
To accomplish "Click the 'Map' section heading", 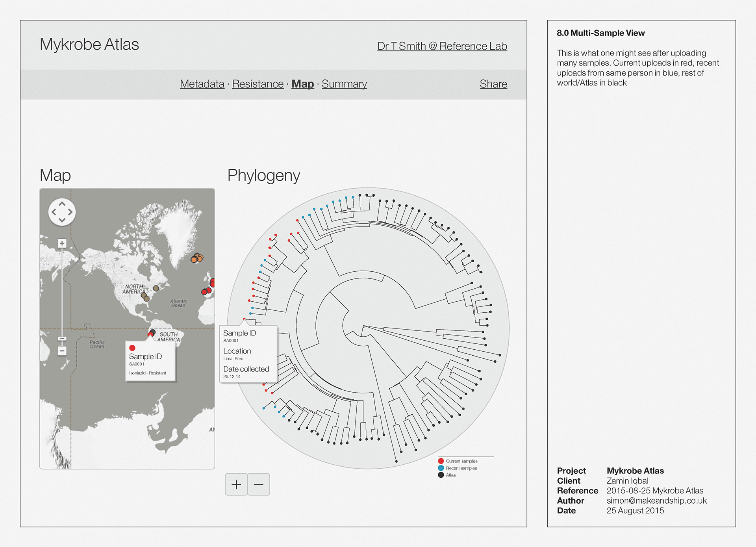I will tap(55, 176).
